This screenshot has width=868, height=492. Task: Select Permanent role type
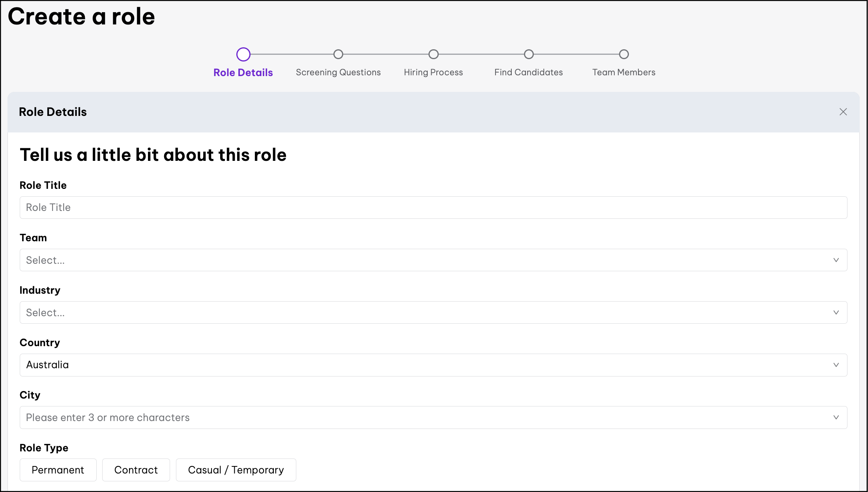[58, 470]
